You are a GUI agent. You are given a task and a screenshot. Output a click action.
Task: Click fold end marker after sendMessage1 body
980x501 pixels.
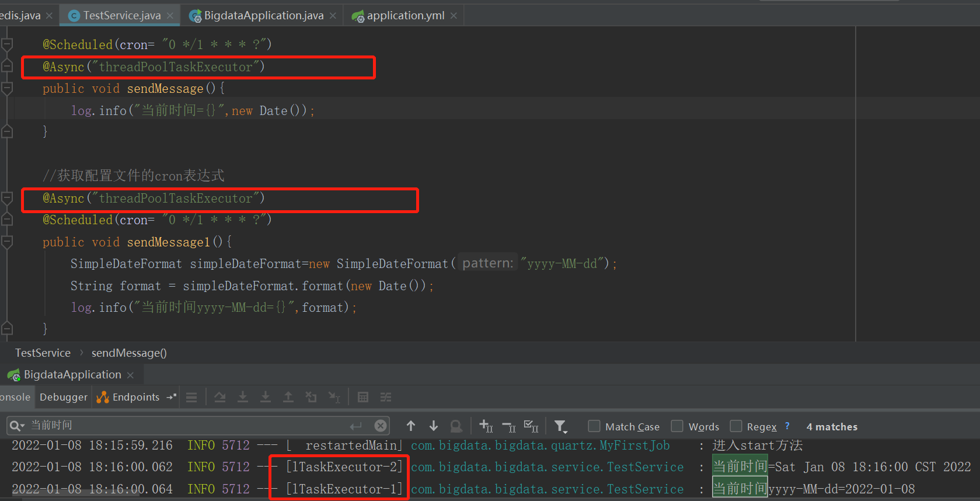coord(7,328)
